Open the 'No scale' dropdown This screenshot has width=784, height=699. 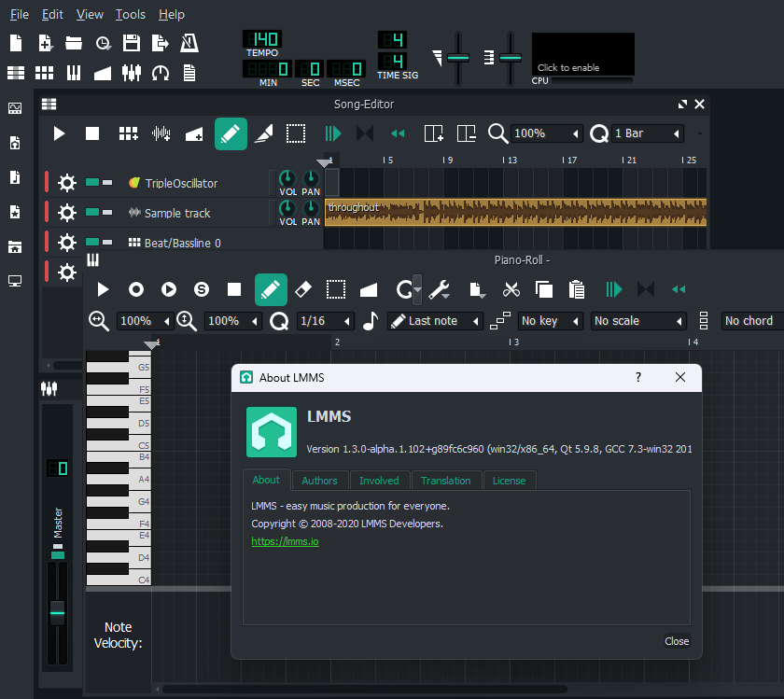[638, 320]
